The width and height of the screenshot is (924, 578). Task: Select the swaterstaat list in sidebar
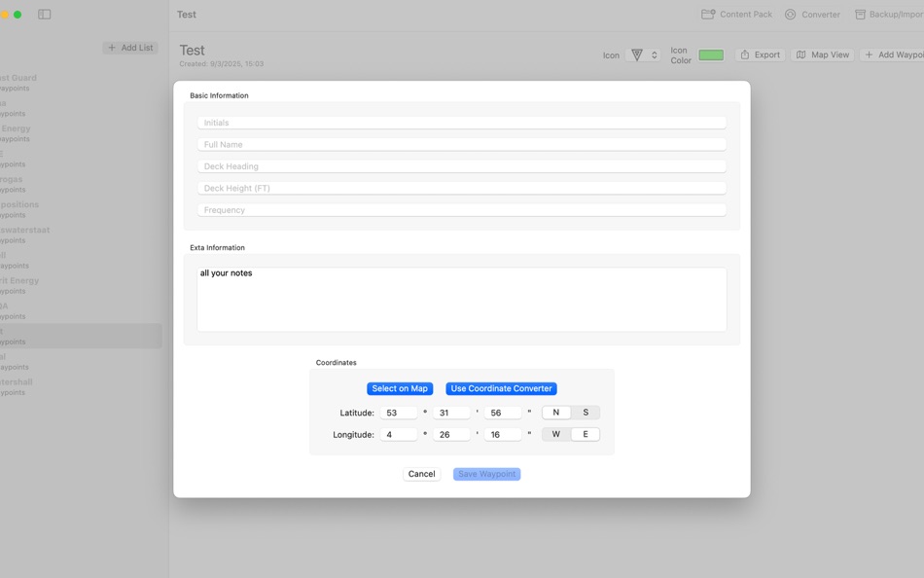[81, 235]
